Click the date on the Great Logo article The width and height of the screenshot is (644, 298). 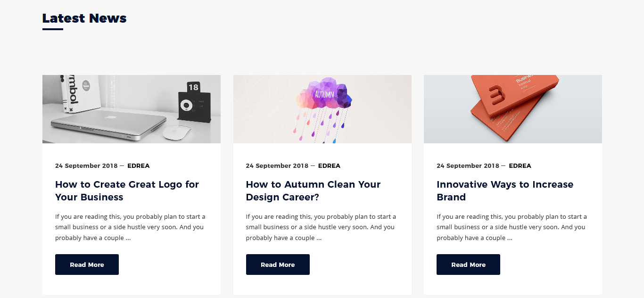click(86, 166)
